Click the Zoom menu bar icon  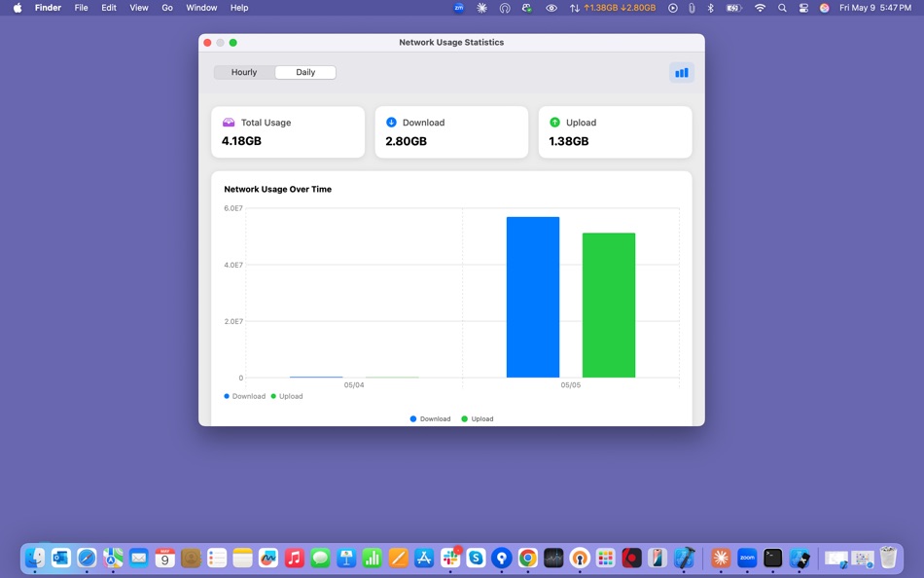457,8
